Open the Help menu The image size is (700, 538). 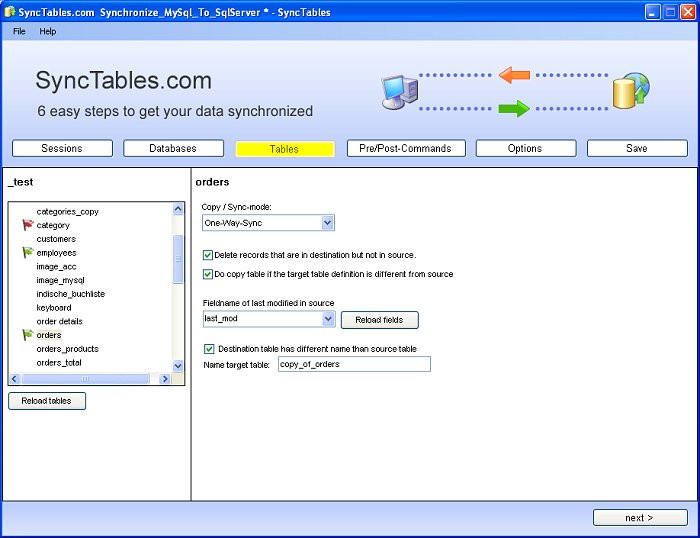tap(48, 31)
